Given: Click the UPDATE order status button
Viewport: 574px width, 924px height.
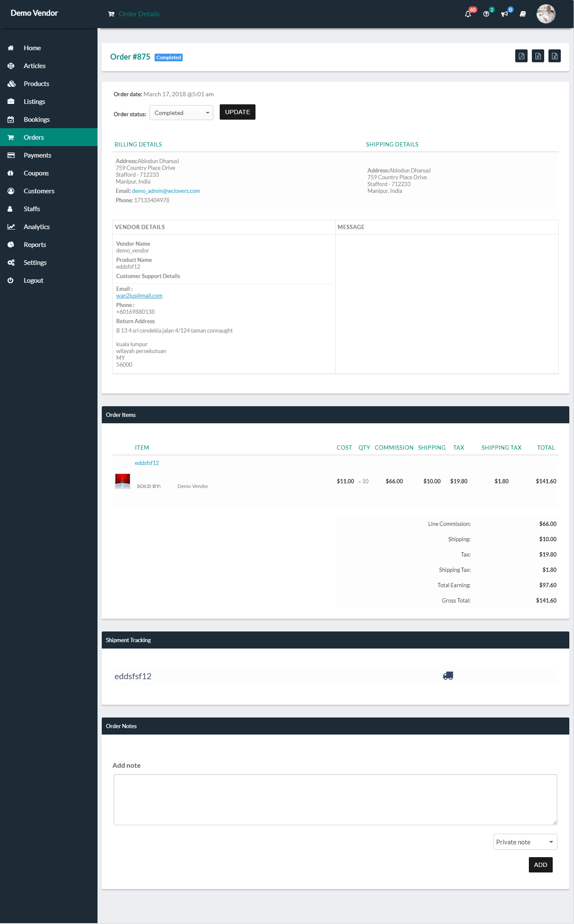Looking at the screenshot, I should (238, 112).
